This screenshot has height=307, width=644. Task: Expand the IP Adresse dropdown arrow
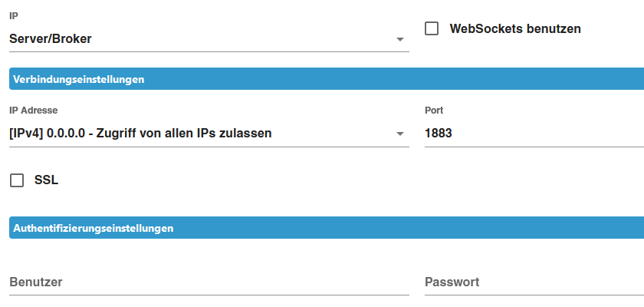[399, 134]
